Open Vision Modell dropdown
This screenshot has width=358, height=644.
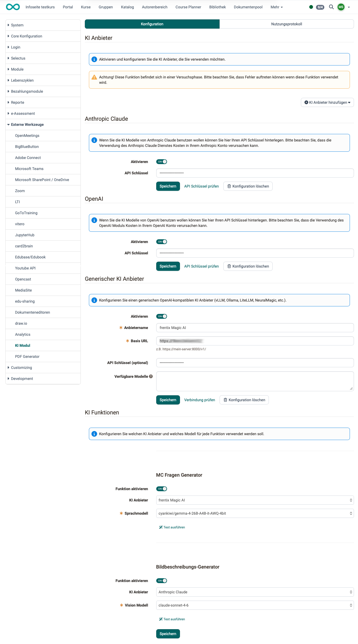(255, 605)
